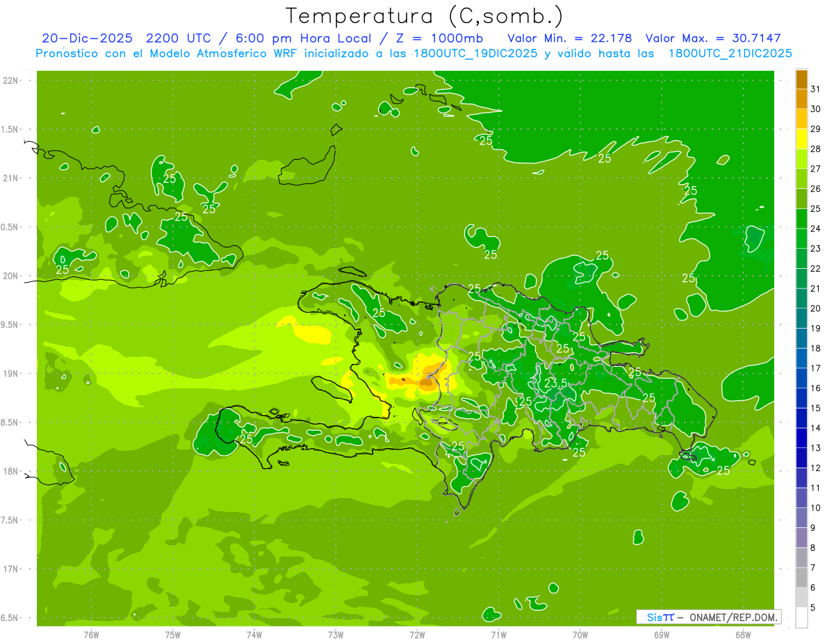
Task: Click color scale number "30"
Action: (815, 109)
